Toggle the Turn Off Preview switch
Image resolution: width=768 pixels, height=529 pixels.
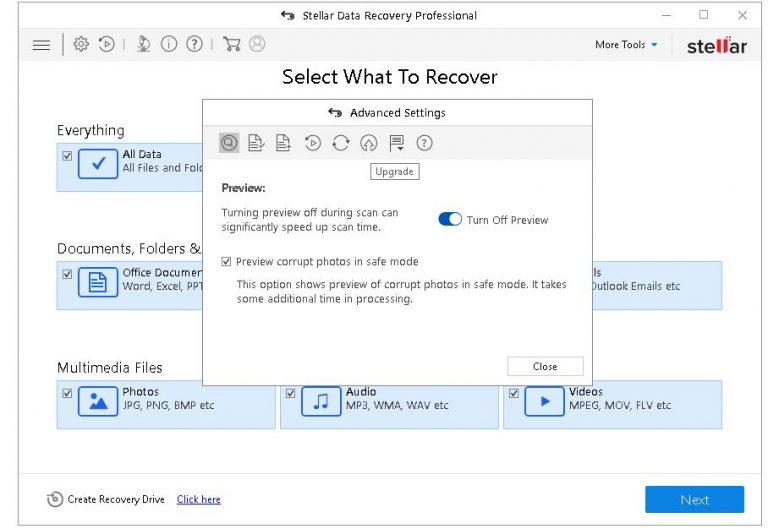click(450, 219)
